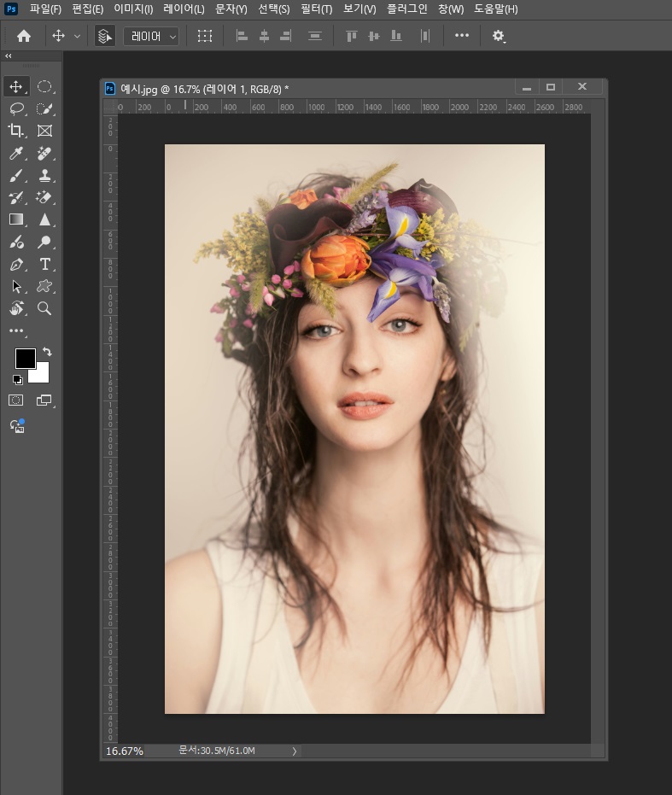Select the Brush tool

click(x=16, y=175)
